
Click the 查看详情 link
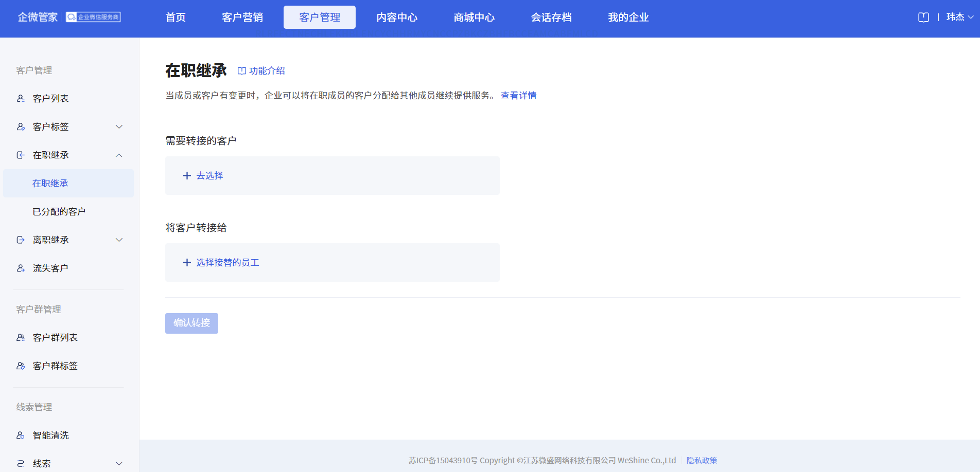pos(518,96)
